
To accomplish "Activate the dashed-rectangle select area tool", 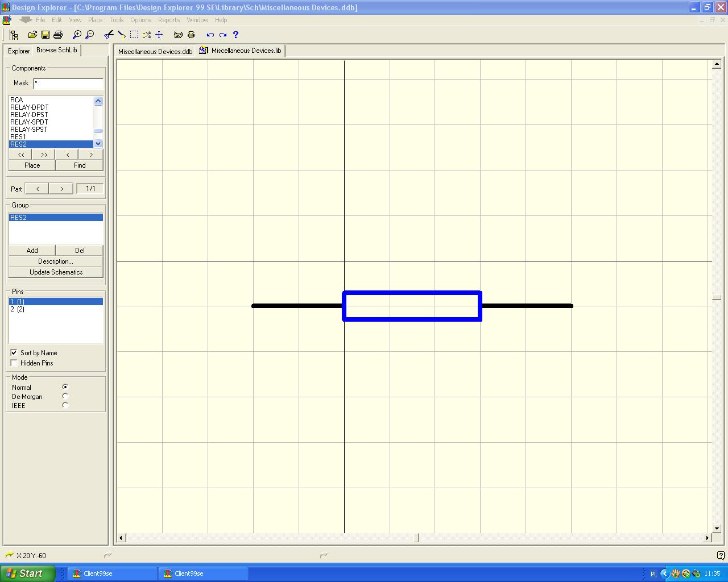I will [134, 35].
